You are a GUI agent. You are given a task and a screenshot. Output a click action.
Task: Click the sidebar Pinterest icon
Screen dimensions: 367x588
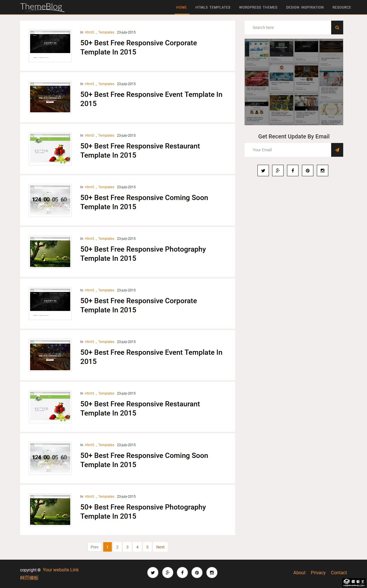coord(308,170)
